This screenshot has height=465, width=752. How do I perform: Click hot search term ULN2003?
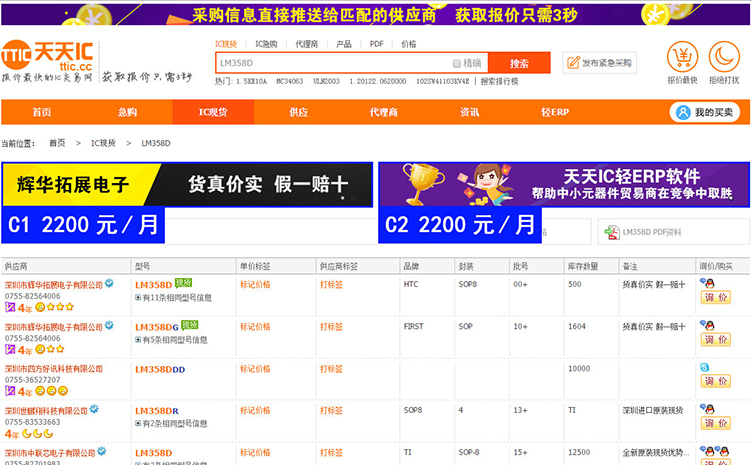click(326, 81)
